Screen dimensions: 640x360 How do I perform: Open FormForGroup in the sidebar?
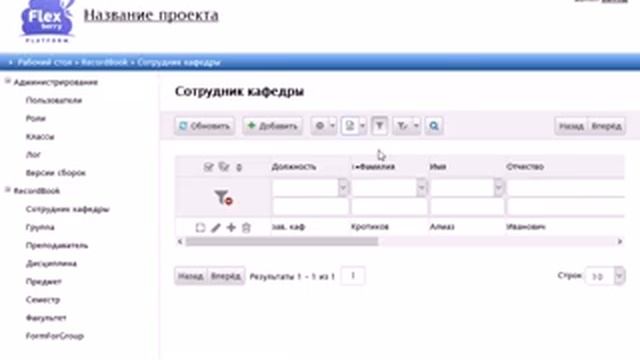[x=55, y=336]
